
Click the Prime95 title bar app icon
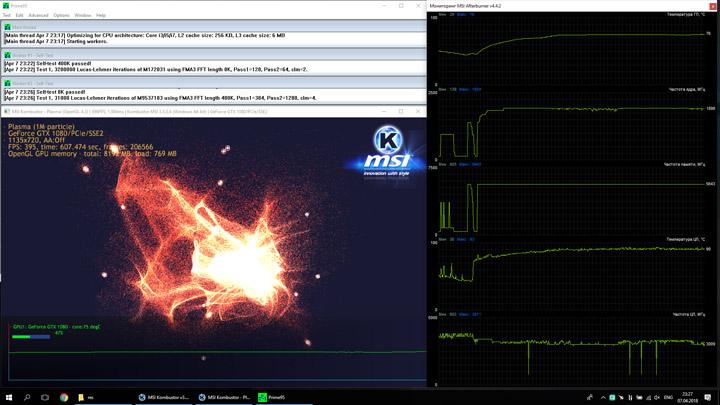[x=6, y=6]
